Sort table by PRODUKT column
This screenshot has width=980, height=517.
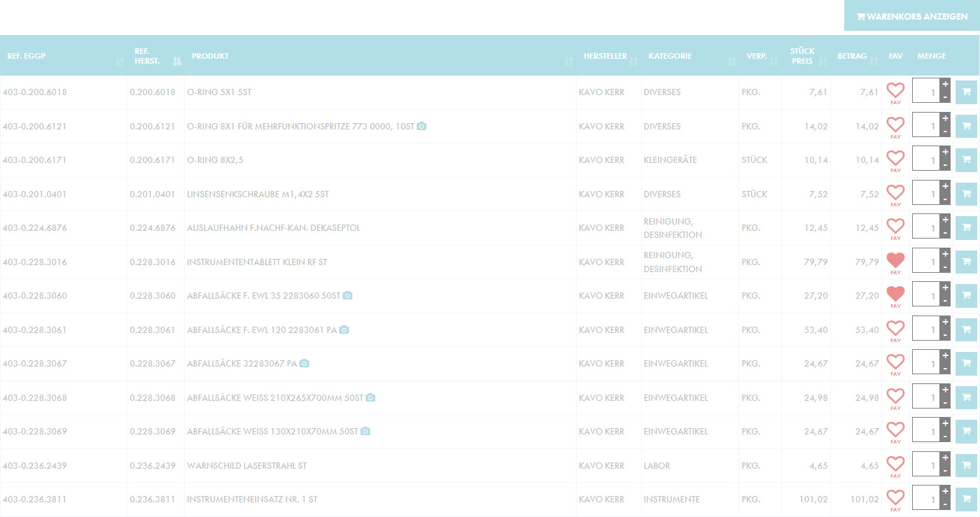(381, 56)
